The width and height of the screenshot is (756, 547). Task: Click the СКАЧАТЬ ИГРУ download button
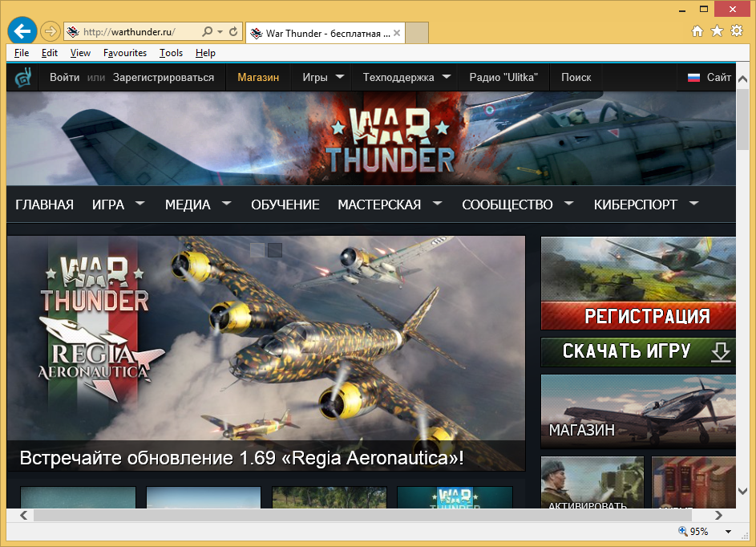[x=638, y=351]
